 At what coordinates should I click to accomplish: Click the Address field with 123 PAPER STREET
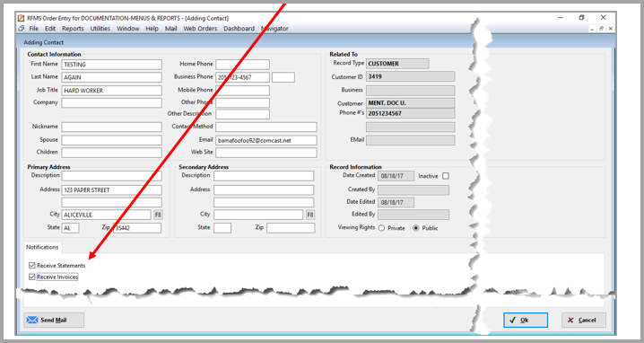[112, 190]
